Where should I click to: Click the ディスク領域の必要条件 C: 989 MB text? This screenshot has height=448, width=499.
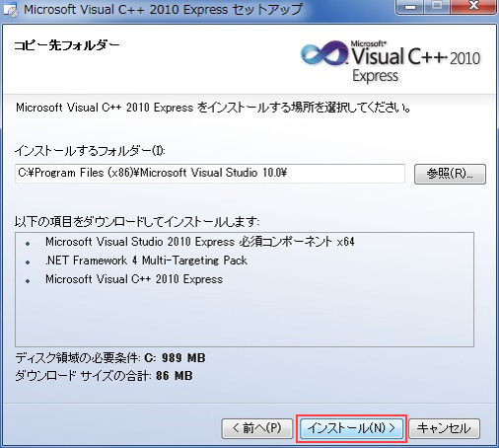click(110, 358)
